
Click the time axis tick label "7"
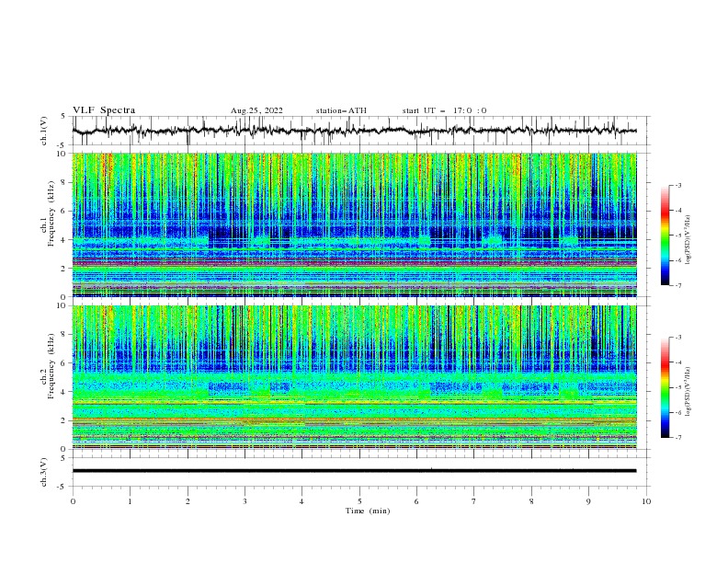point(474,501)
